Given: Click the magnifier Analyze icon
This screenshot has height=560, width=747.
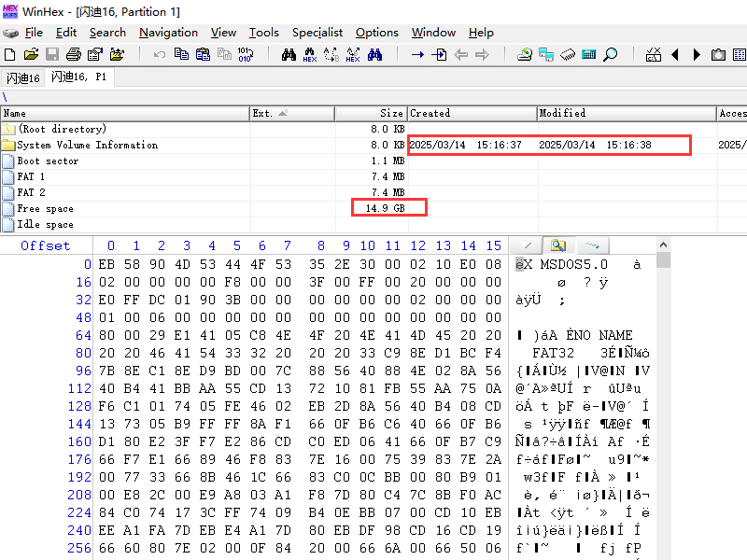Looking at the screenshot, I should tap(611, 55).
